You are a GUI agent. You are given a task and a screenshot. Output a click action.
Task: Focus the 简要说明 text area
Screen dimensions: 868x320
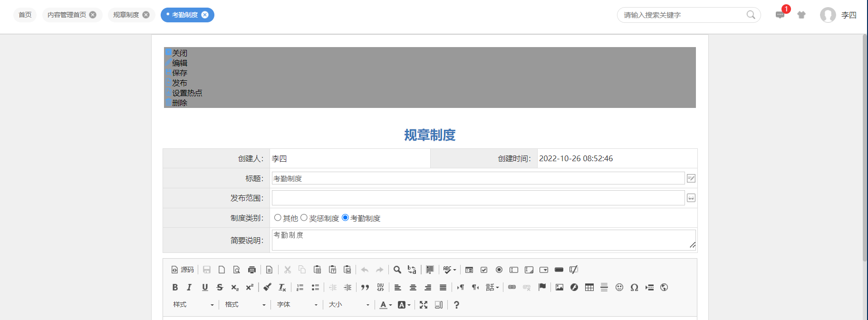pos(484,240)
